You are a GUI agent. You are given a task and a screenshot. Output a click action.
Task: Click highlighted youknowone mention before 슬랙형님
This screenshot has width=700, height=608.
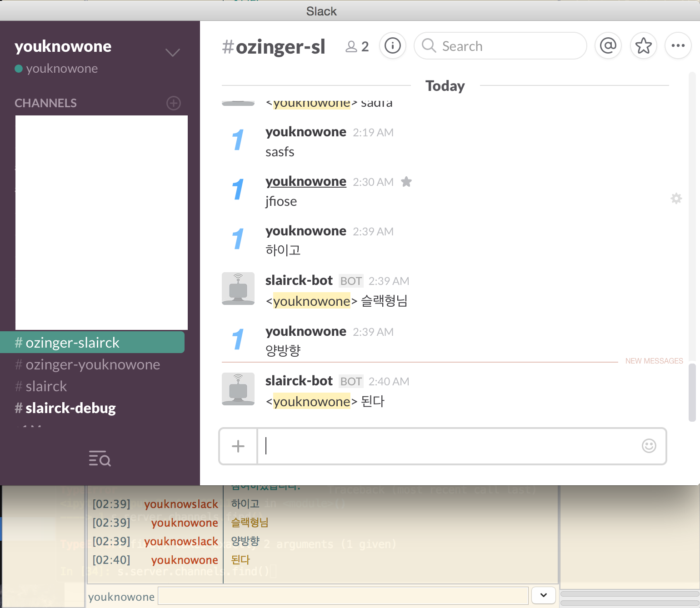312,301
